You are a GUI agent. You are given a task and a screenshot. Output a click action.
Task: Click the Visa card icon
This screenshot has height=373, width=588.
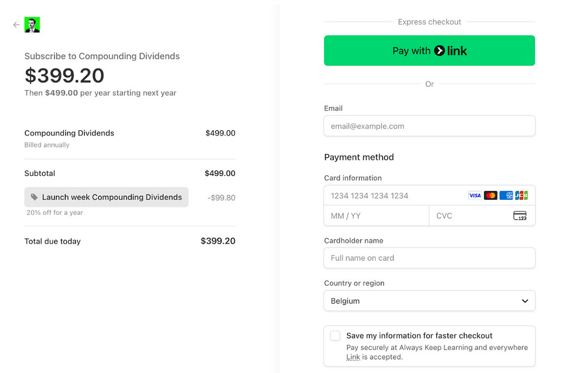tap(475, 196)
